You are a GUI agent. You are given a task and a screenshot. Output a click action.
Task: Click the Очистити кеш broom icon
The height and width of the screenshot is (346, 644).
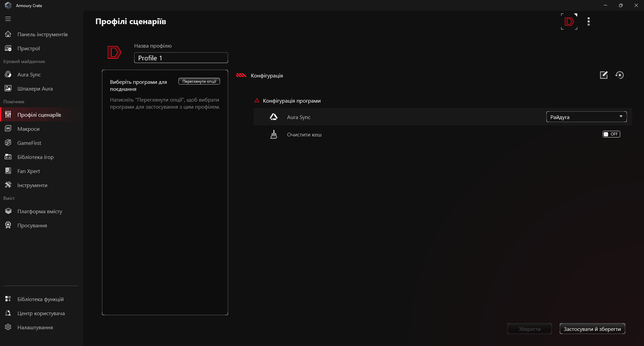click(x=274, y=134)
